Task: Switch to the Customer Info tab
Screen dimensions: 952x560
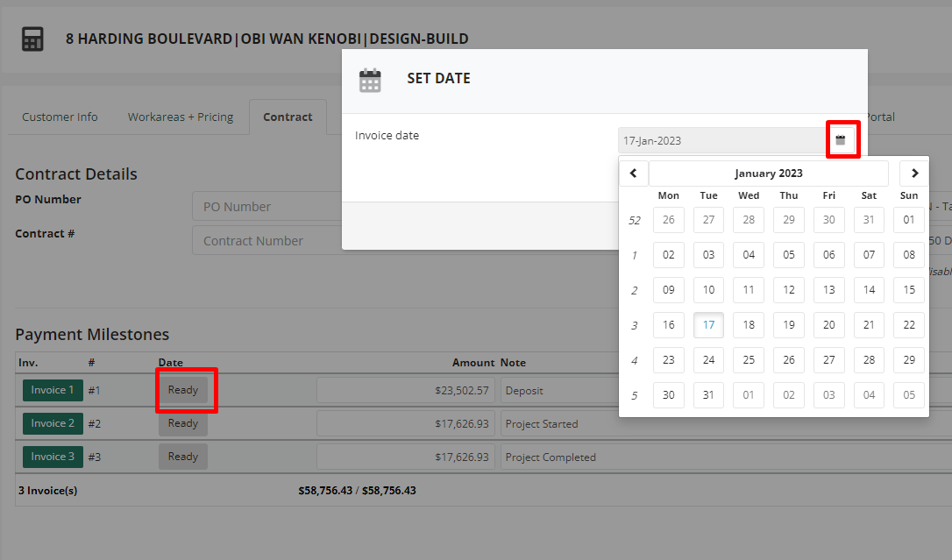Action: 60,117
